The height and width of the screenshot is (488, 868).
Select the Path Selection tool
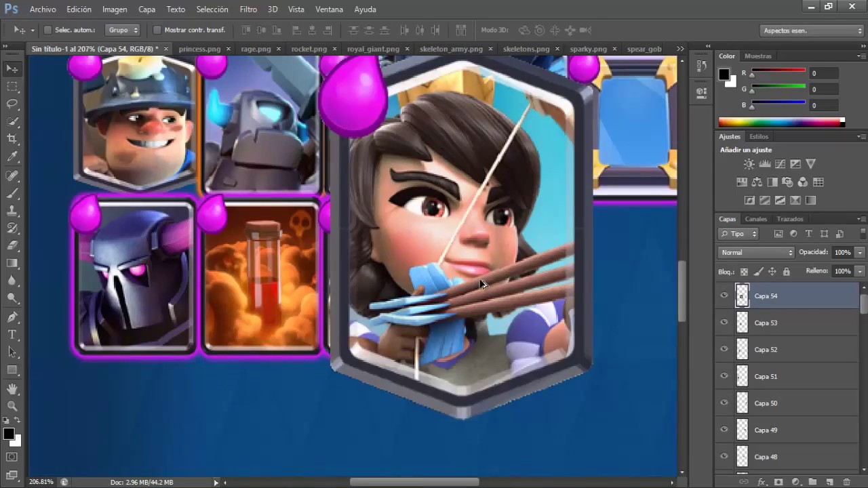pos(12,352)
